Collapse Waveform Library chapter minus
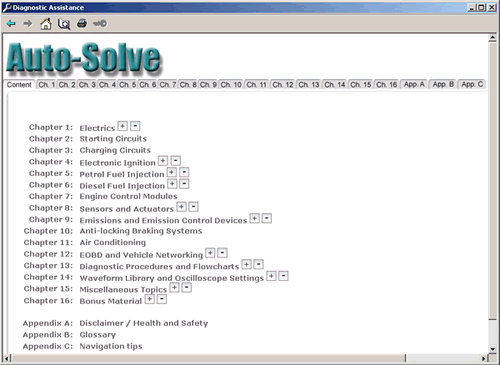The width and height of the screenshot is (500, 365). point(283,276)
